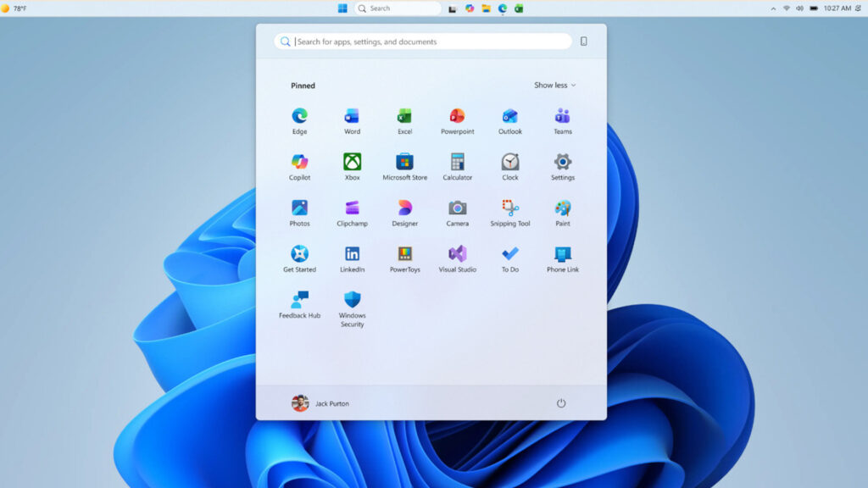The height and width of the screenshot is (488, 868).
Task: Launch the Clock app
Action: point(509,167)
